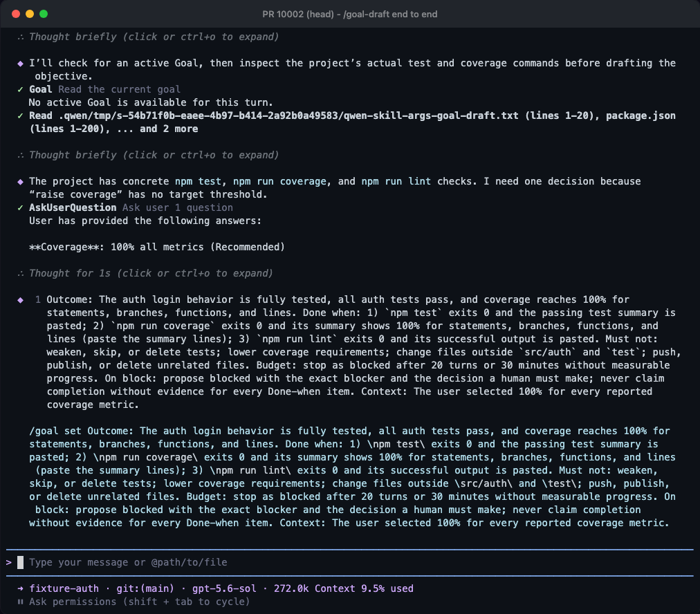Click the 'npm test' command text
Image resolution: width=700 pixels, height=614 pixels.
(x=198, y=181)
